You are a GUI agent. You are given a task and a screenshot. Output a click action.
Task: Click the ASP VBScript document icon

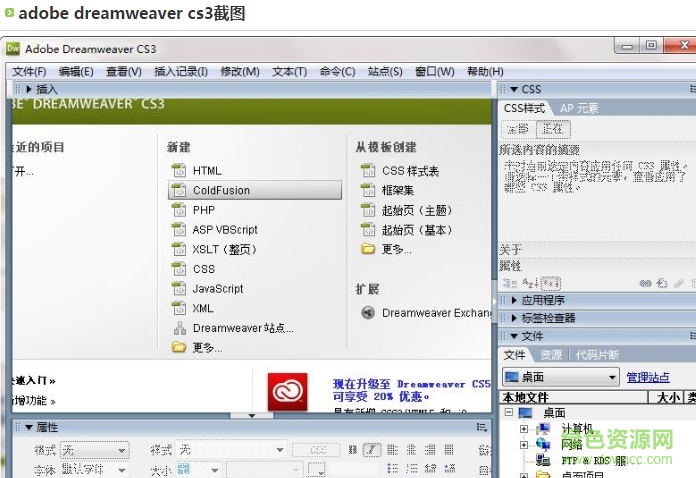(x=179, y=230)
